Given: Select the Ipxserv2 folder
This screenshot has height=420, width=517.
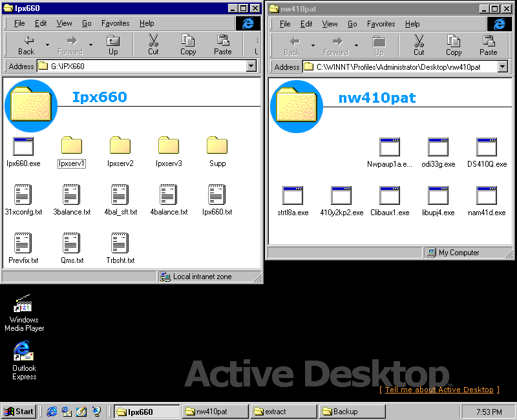Looking at the screenshot, I should (120, 152).
